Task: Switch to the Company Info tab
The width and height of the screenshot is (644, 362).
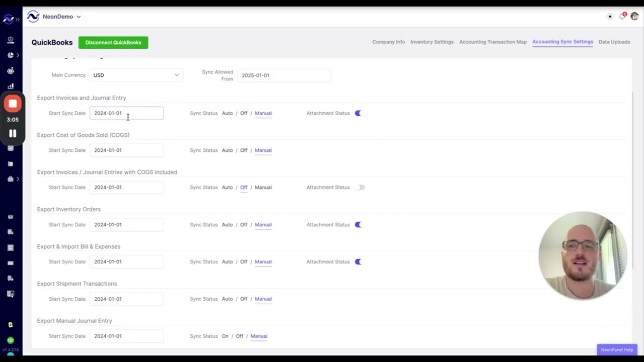Action: [x=388, y=42]
